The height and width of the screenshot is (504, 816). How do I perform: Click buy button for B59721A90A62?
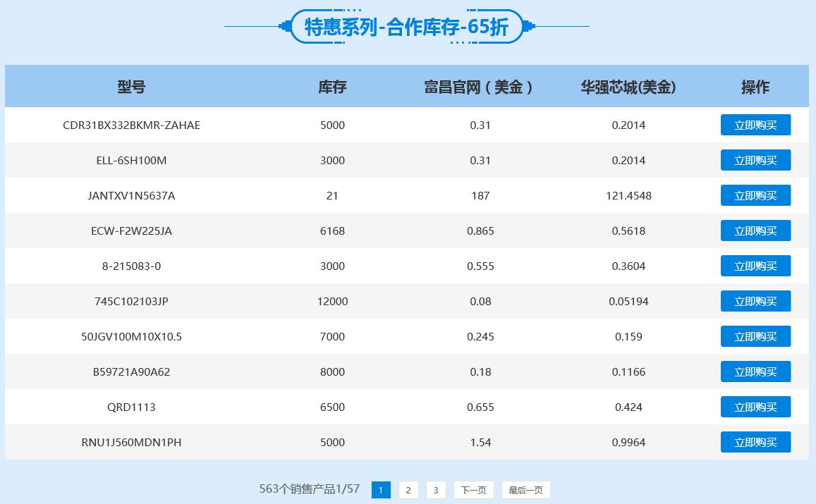[x=755, y=371]
